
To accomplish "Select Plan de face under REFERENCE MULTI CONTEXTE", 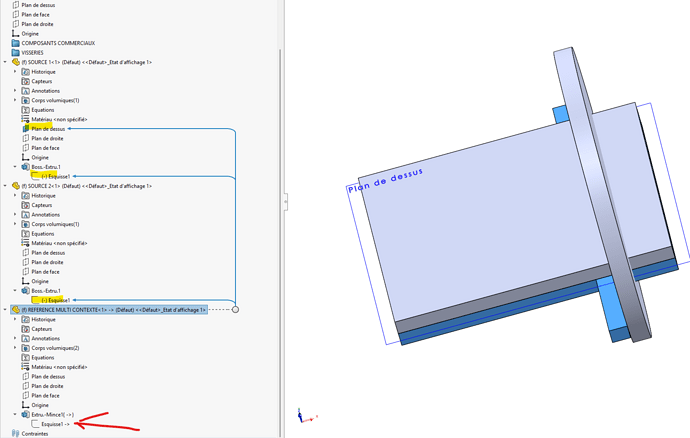I will 45,395.
